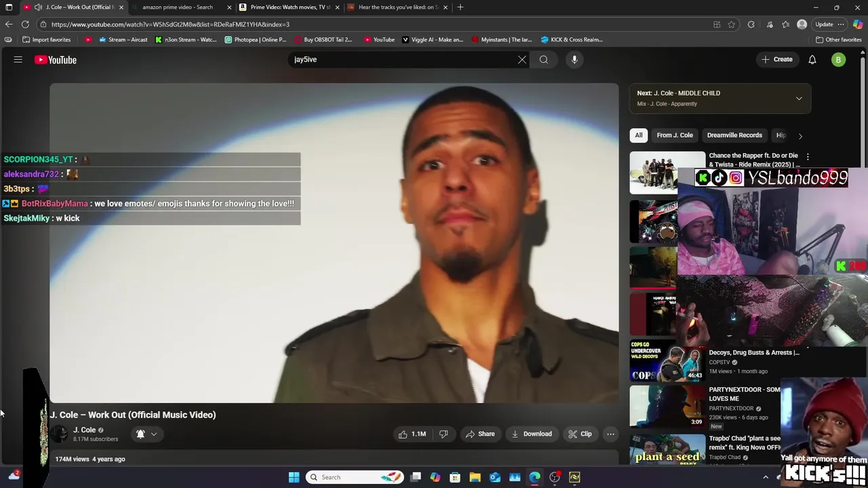This screenshot has width=868, height=488.
Task: Open the account avatar menu
Action: [x=839, y=60]
